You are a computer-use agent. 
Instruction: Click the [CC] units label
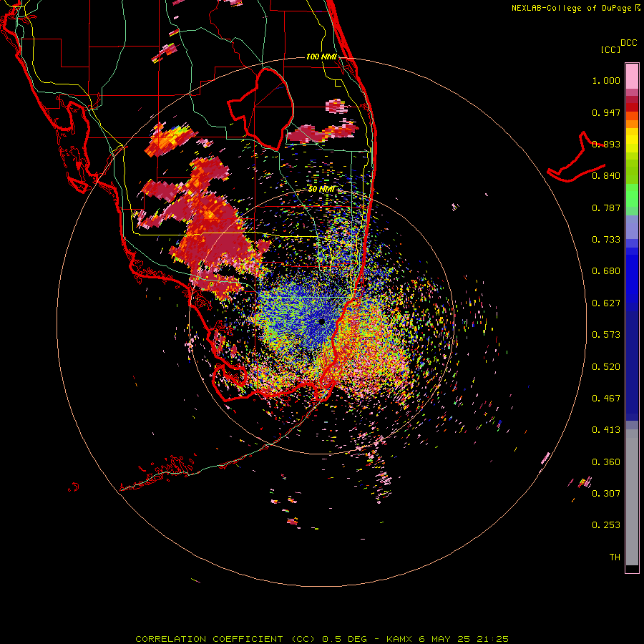point(610,49)
